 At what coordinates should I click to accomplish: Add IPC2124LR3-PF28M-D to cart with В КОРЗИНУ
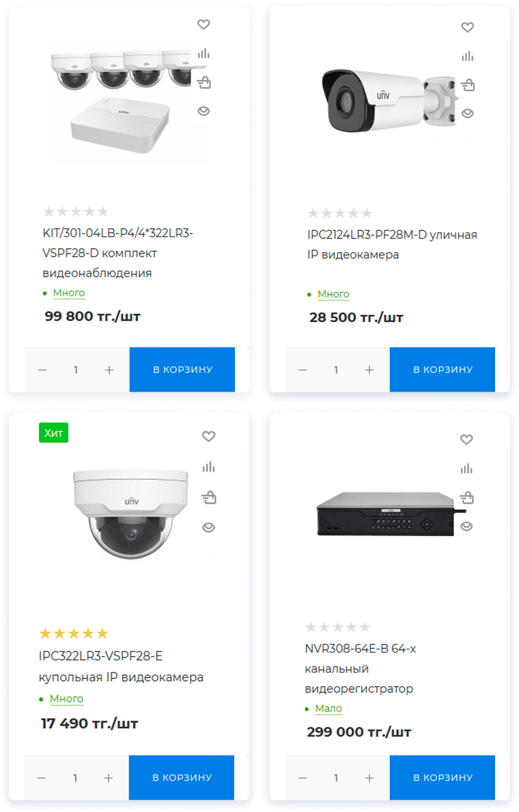click(443, 370)
